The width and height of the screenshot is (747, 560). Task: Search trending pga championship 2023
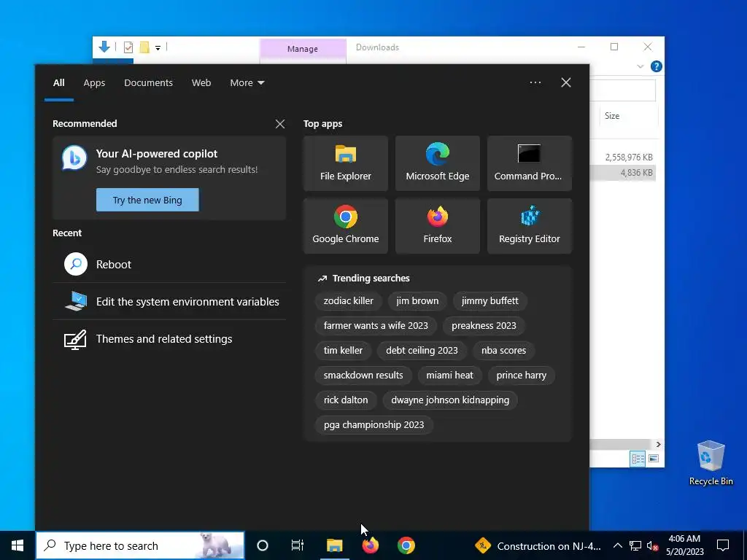(x=374, y=425)
